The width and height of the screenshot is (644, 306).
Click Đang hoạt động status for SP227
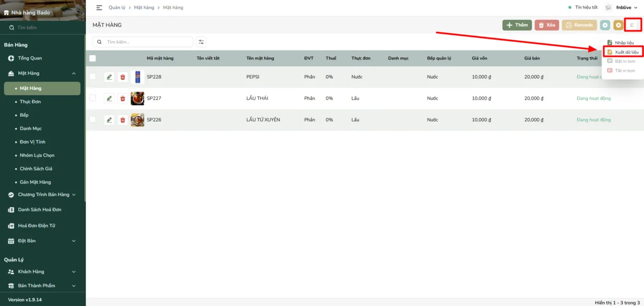[x=594, y=99]
